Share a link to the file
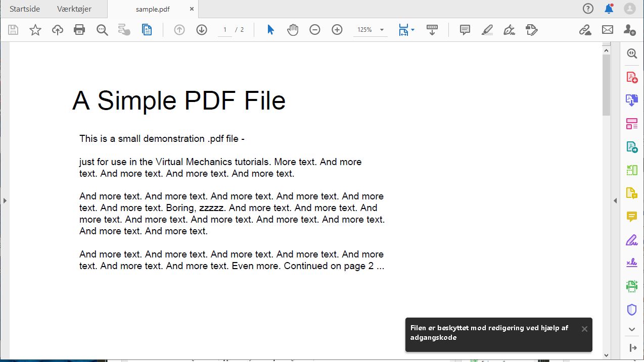 (585, 30)
